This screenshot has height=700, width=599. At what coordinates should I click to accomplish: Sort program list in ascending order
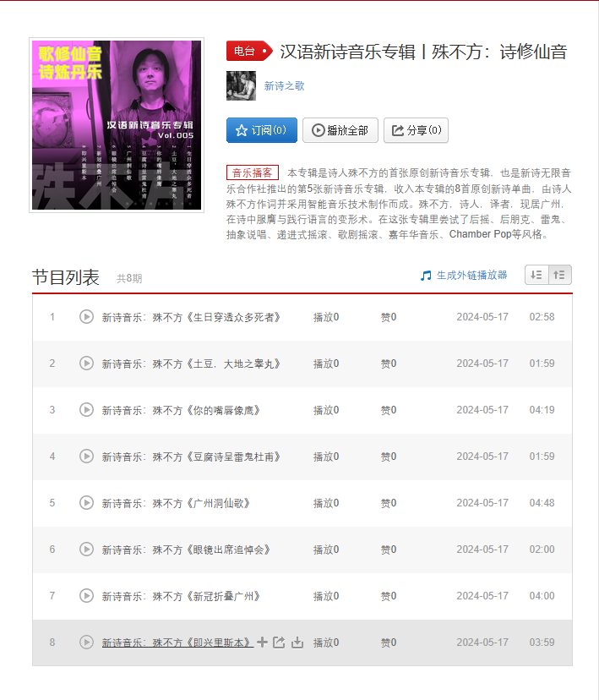[560, 275]
